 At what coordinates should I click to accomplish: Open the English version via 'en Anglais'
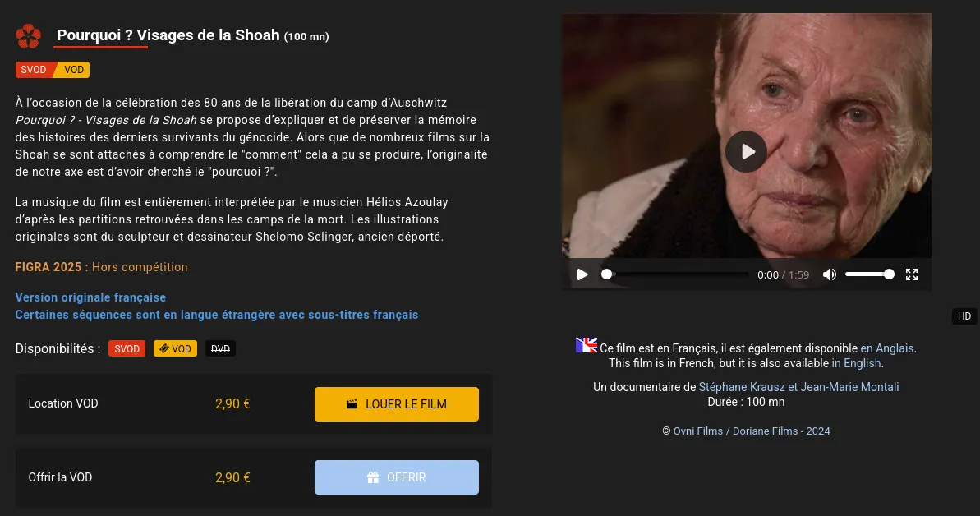click(x=887, y=348)
